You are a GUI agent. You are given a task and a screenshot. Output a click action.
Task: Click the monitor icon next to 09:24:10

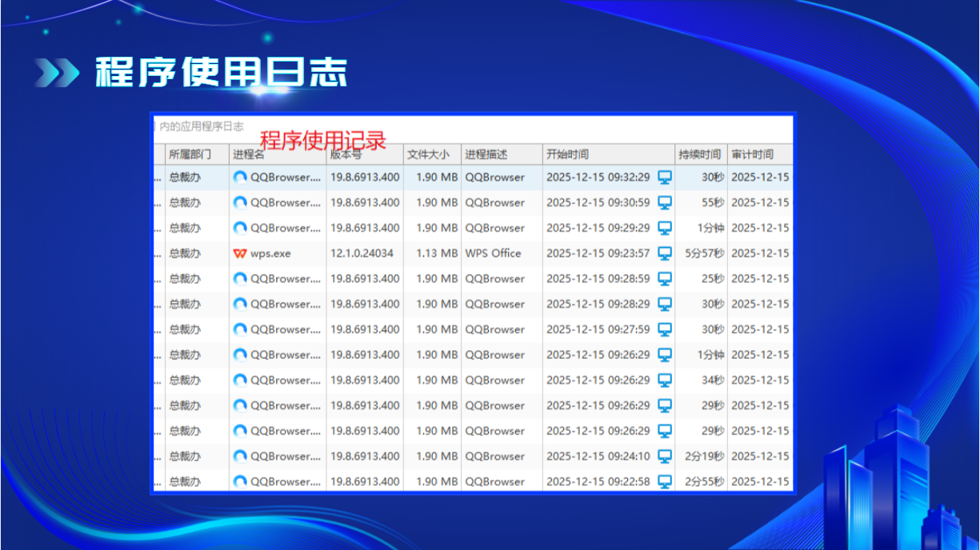point(665,456)
